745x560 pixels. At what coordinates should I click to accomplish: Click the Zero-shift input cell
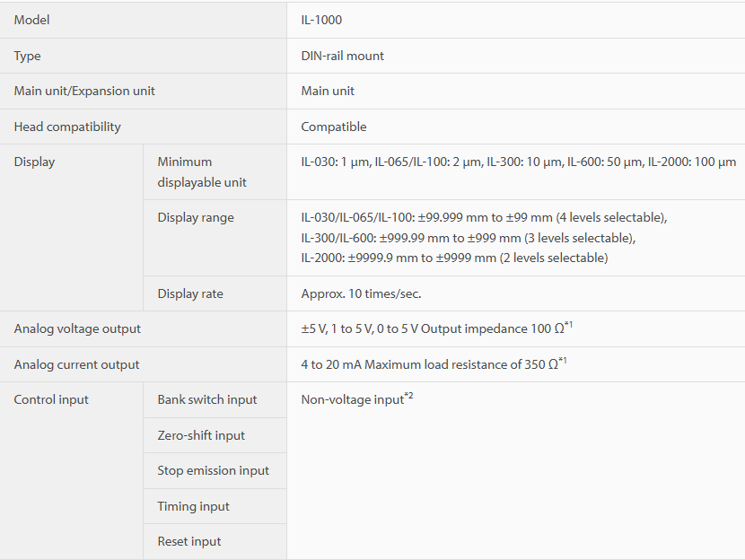pyautogui.click(x=215, y=435)
